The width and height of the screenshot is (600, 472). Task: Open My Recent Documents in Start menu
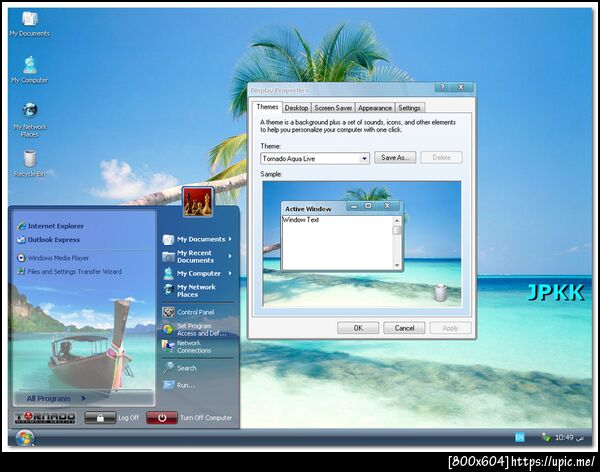pyautogui.click(x=197, y=256)
